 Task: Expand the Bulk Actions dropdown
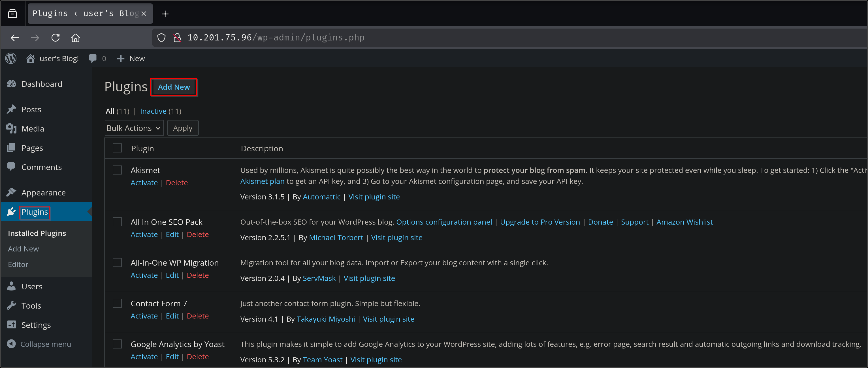134,128
